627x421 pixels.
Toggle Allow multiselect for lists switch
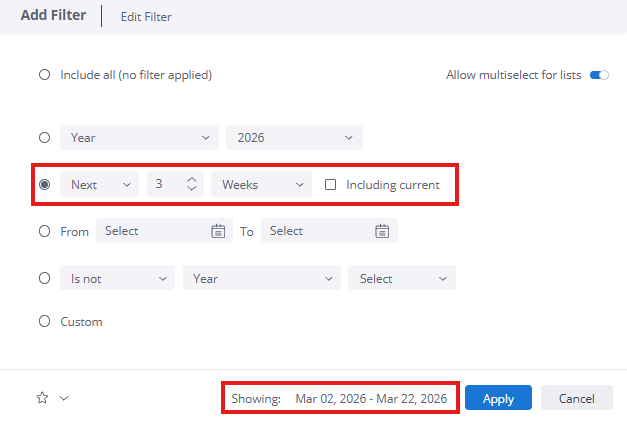tap(599, 75)
